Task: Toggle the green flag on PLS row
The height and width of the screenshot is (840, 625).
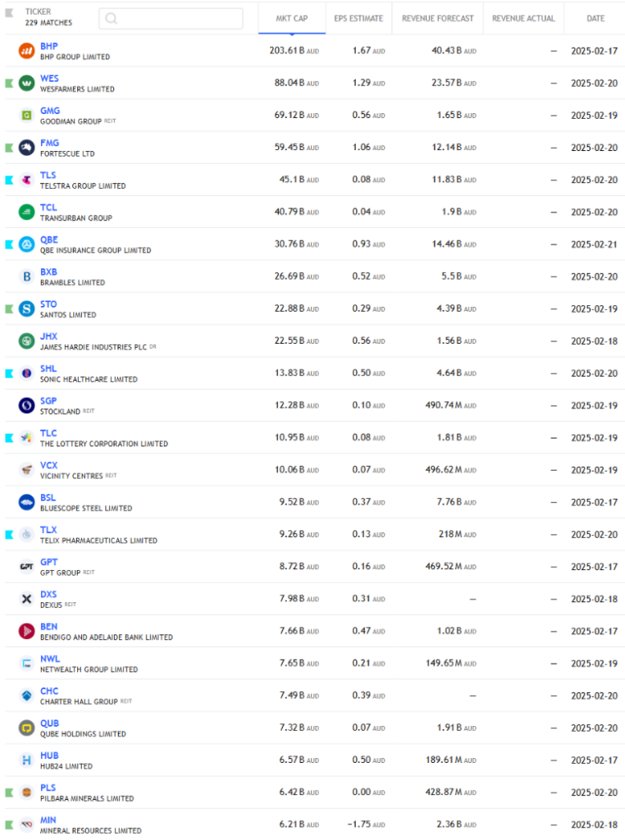Action: pyautogui.click(x=9, y=792)
